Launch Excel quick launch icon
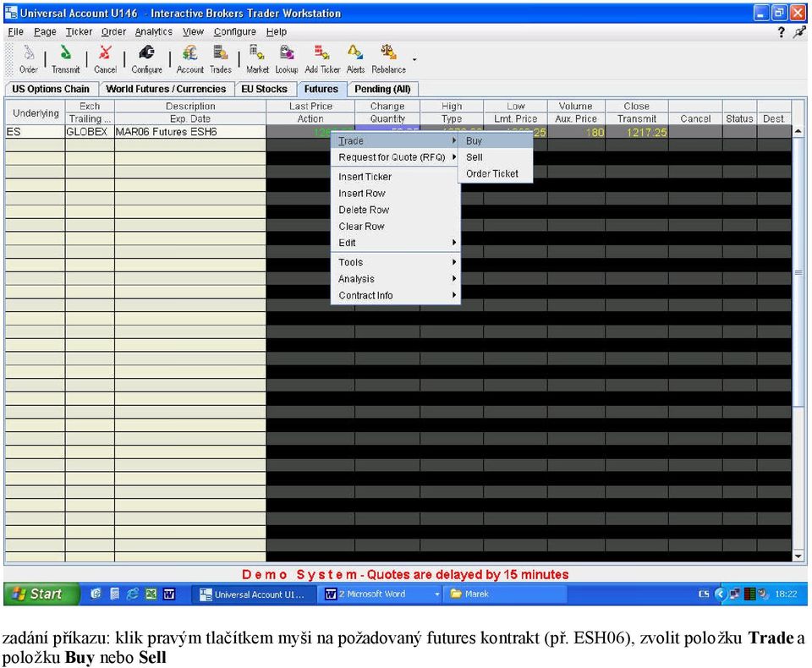Image resolution: width=812 pixels, height=668 pixels. coord(151,594)
